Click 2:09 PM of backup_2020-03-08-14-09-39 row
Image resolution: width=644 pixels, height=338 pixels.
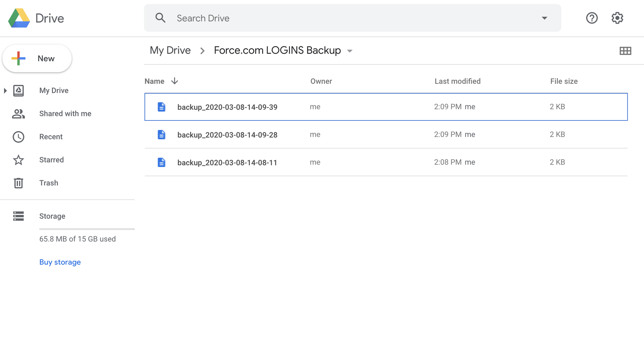pyautogui.click(x=448, y=107)
